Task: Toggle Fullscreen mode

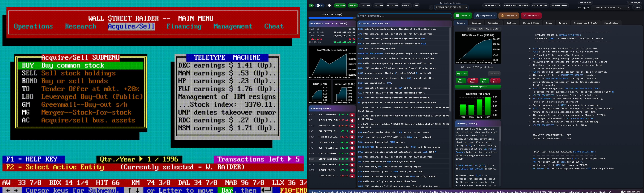Action: click(392, 5)
